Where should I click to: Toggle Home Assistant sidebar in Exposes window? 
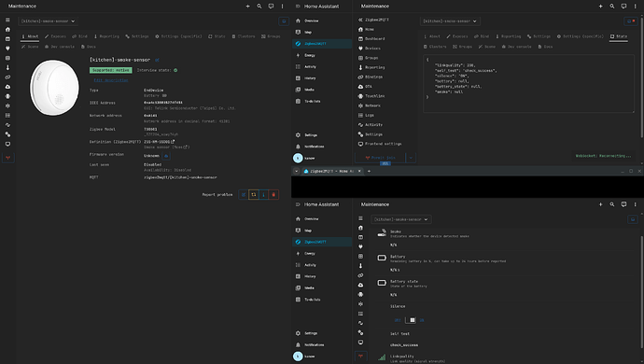(x=298, y=204)
